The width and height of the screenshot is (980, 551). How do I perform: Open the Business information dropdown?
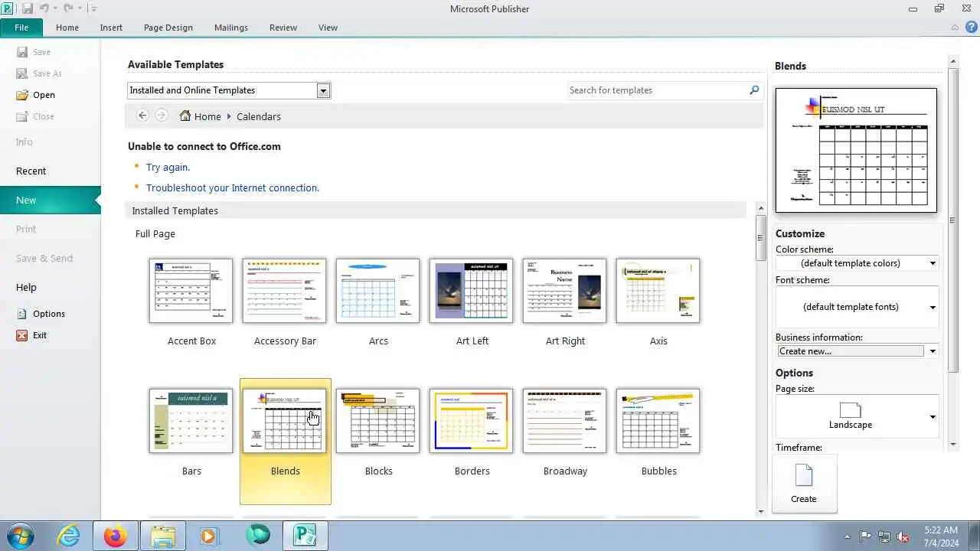857,351
